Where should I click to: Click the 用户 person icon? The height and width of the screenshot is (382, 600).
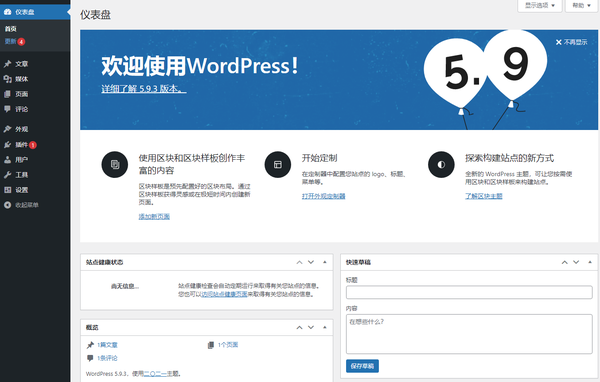[7, 160]
